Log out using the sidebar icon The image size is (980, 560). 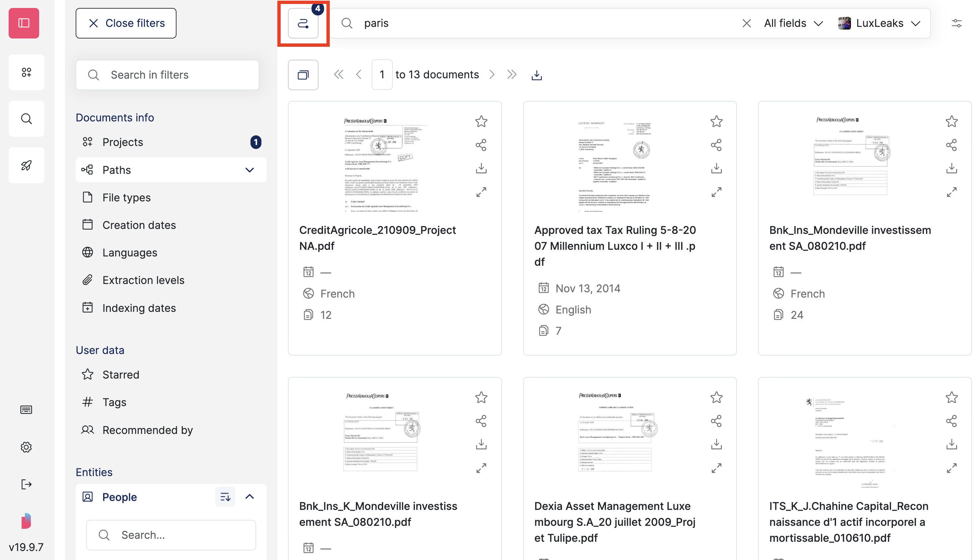[26, 484]
